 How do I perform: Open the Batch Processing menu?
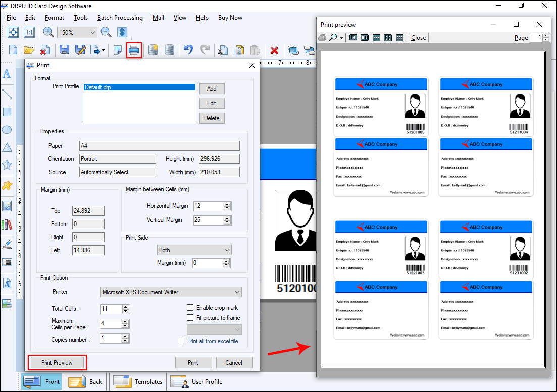(x=120, y=17)
